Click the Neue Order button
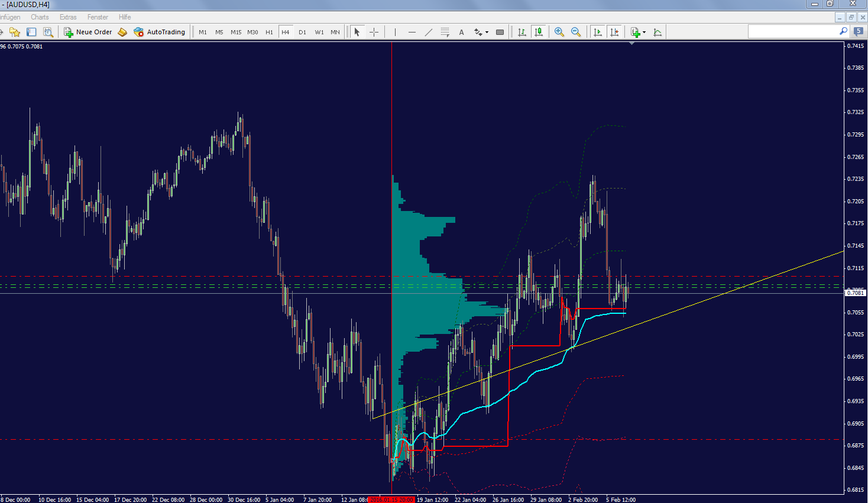This screenshot has height=503, width=868. coord(88,32)
